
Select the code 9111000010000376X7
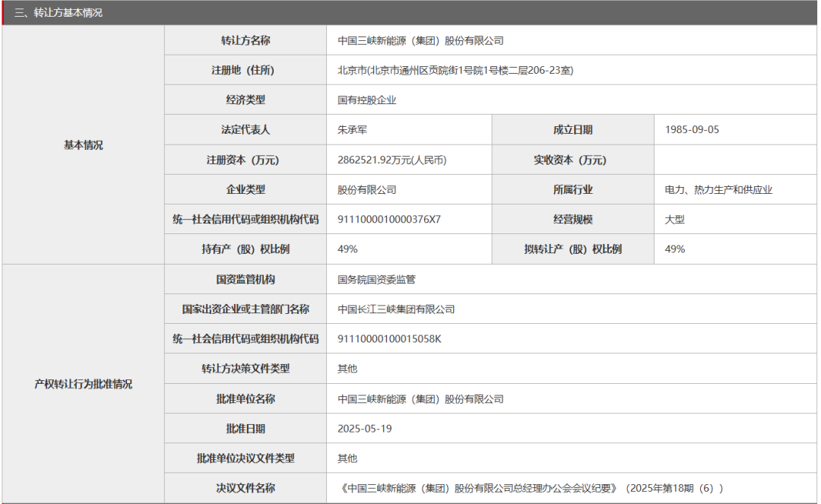389,220
